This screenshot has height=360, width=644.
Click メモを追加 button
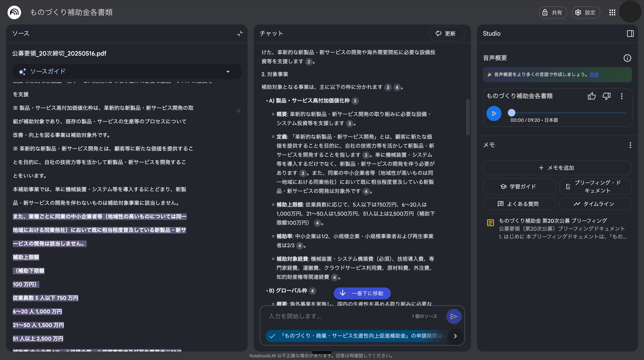(x=557, y=168)
